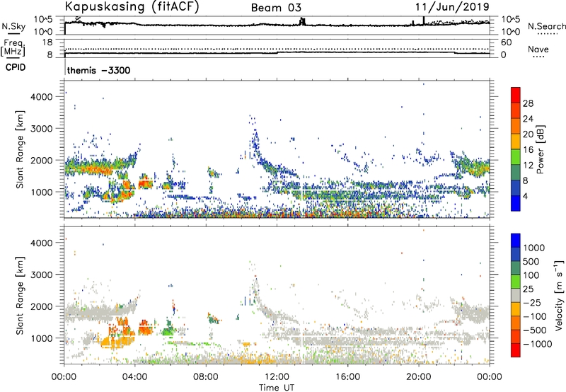Click the velocity colorbar label '500'
The width and height of the screenshot is (566, 392).
(531, 261)
